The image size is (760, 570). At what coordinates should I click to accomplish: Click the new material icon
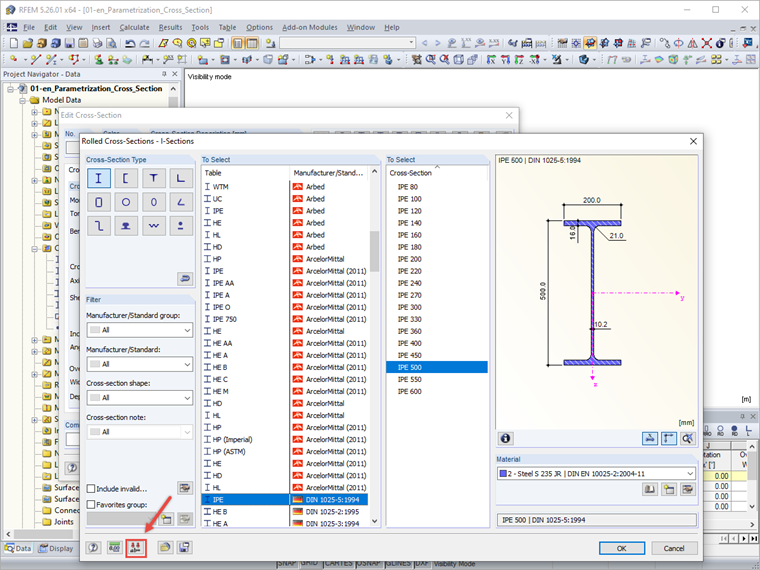tap(668, 489)
